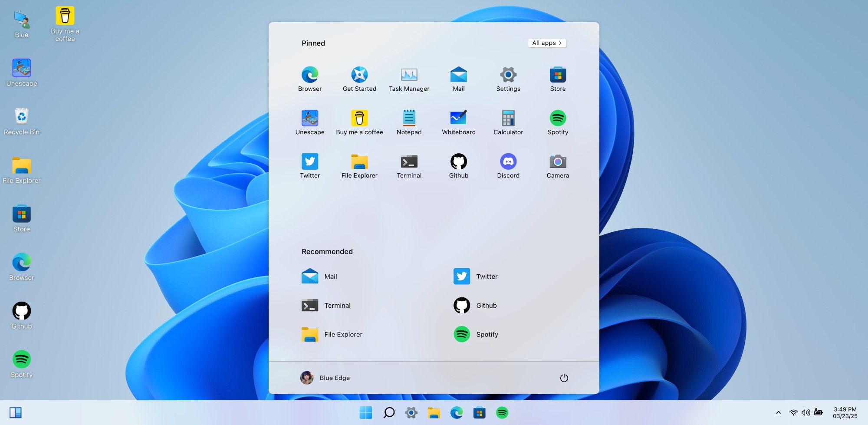Screen dimensions: 868x425
Task: Launch Spotify from the Pinned grid
Action: pyautogui.click(x=558, y=122)
